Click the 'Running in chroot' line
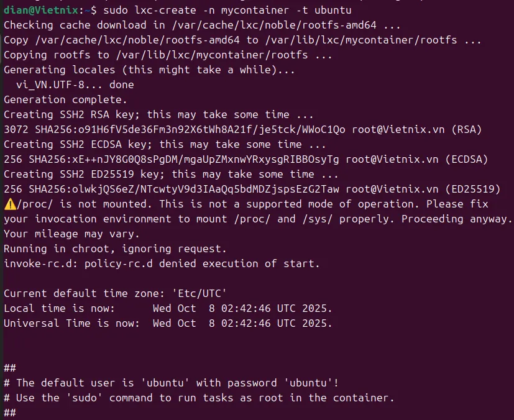The image size is (514, 420). pyautogui.click(x=115, y=249)
